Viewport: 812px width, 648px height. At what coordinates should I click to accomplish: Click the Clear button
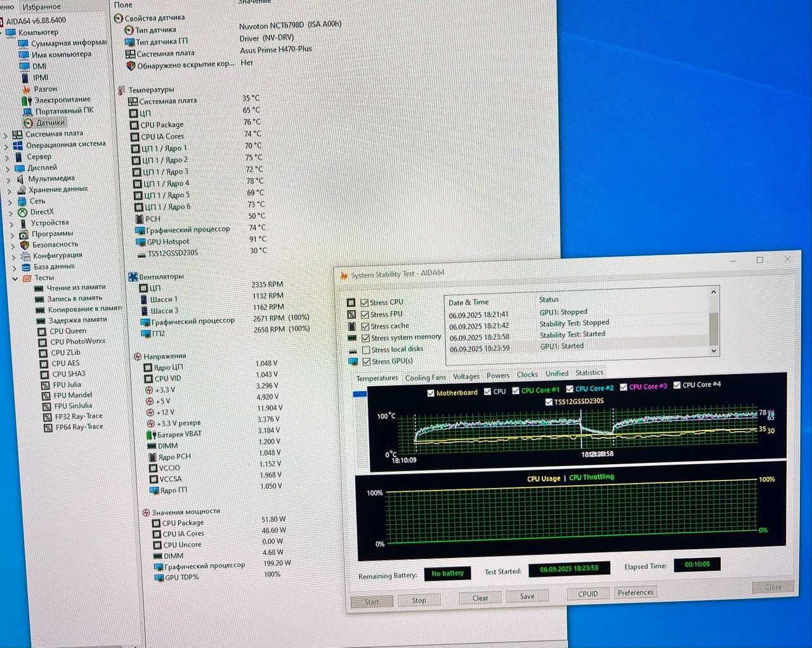480,598
